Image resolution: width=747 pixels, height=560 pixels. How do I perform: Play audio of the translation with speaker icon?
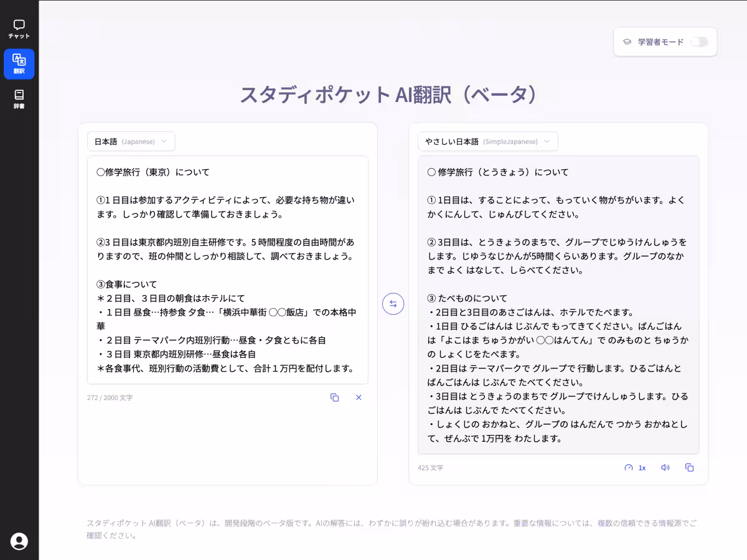665,467
